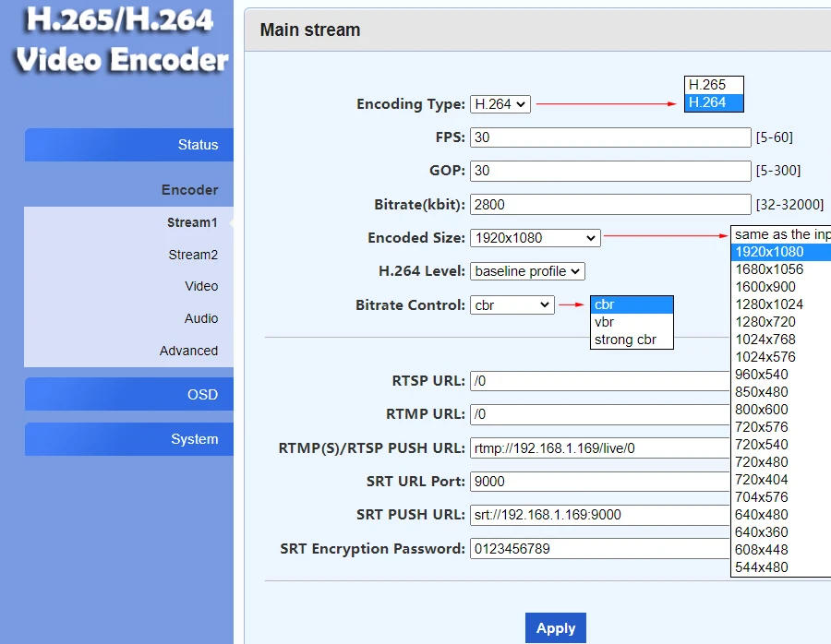Select H.265 in the encoding list
Screen dimensions: 831x644
tap(712, 85)
